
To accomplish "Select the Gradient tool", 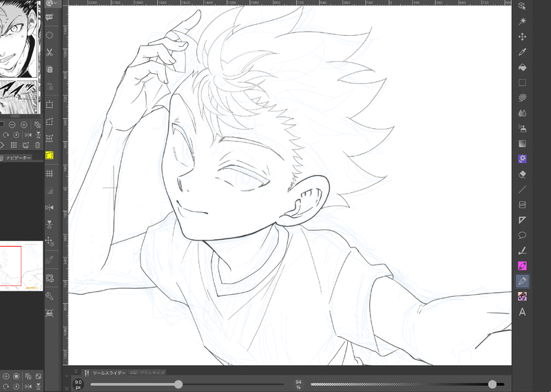I will (522, 143).
